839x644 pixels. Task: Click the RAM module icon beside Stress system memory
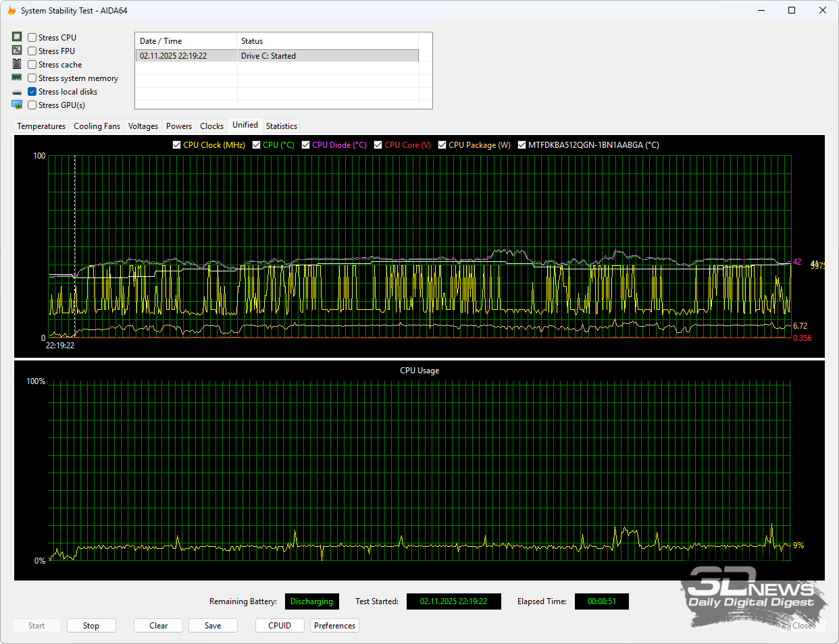(17, 78)
